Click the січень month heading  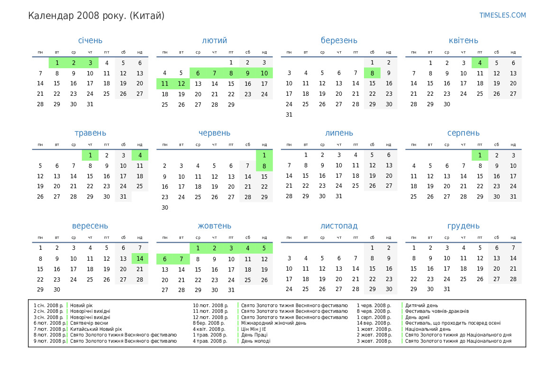tap(90, 41)
